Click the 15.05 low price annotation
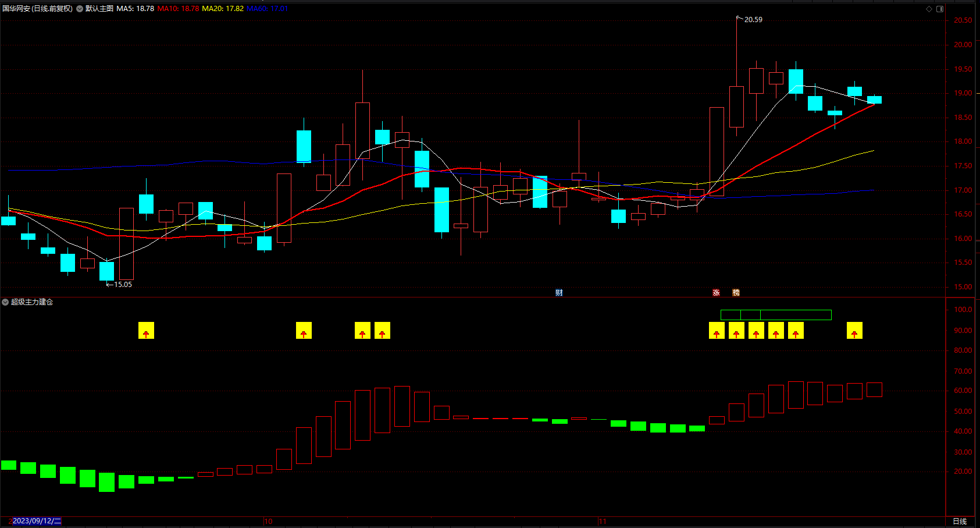This screenshot has width=980, height=528. point(123,285)
